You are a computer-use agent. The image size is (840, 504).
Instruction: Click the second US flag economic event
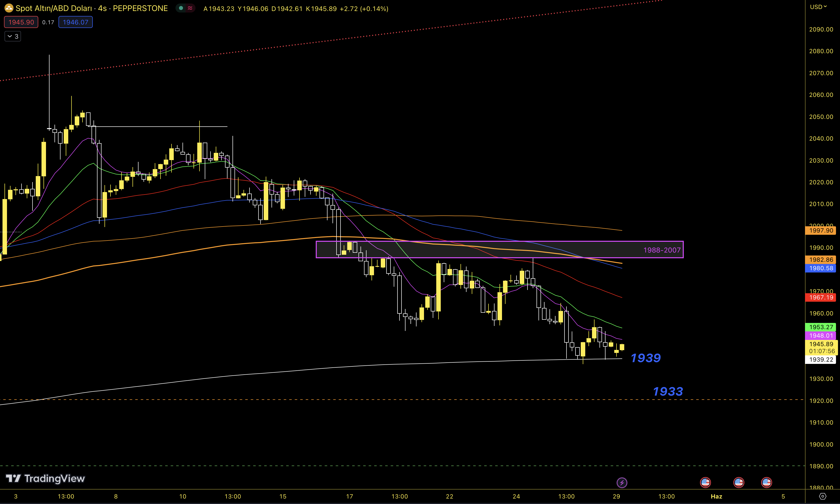coord(739,482)
